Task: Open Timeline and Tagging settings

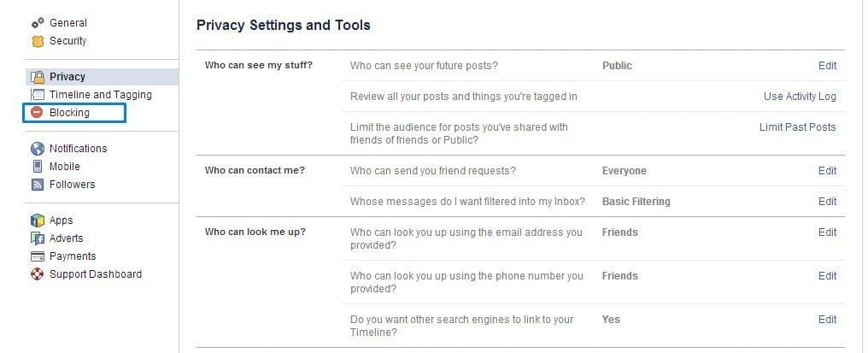Action: tap(100, 95)
